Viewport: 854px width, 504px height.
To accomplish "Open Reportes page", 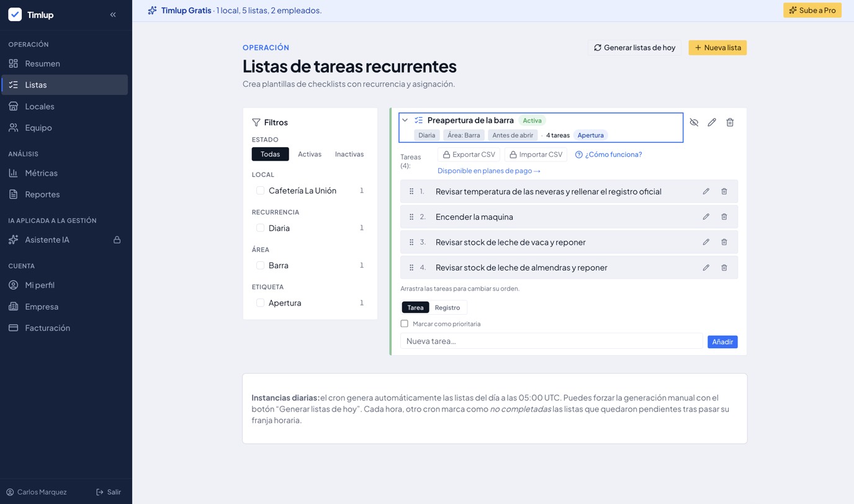I will 65,194.
